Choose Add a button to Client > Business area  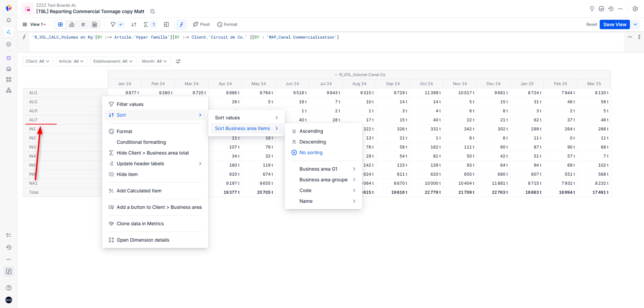155,207
